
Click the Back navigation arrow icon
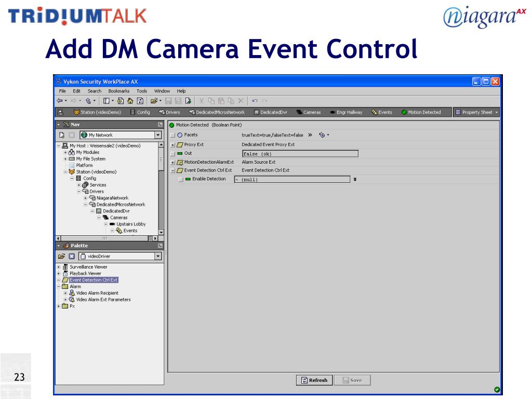(60, 101)
